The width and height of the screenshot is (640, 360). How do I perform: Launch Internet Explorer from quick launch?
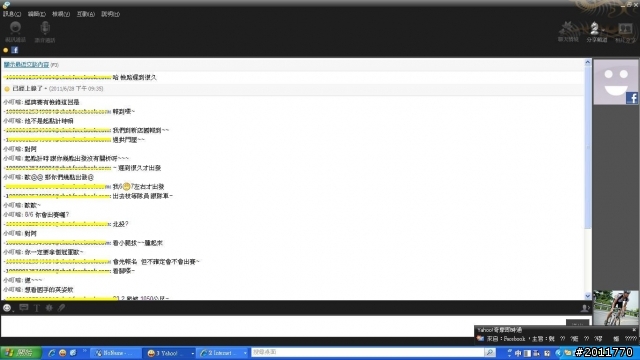pos(51,353)
